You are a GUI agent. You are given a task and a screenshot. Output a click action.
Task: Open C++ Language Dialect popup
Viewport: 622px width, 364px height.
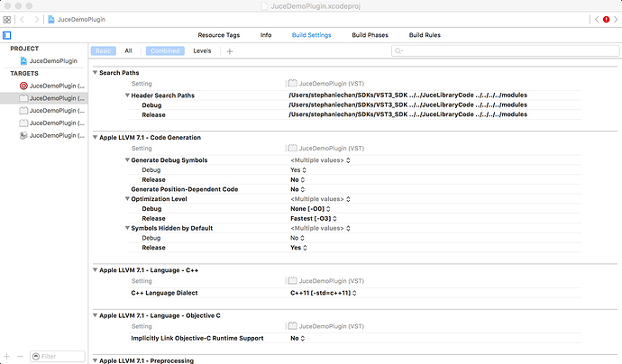click(x=324, y=293)
